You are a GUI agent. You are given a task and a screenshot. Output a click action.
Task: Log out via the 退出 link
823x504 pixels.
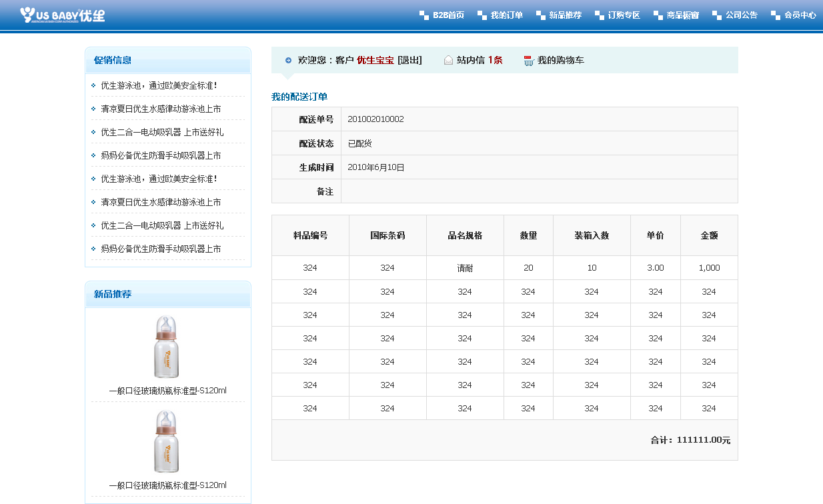pyautogui.click(x=409, y=61)
